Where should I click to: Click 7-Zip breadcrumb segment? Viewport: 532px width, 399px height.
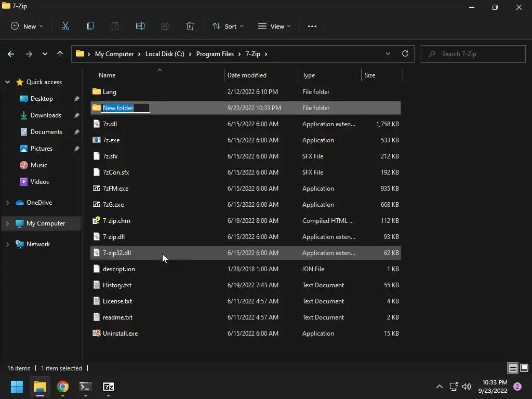(253, 54)
